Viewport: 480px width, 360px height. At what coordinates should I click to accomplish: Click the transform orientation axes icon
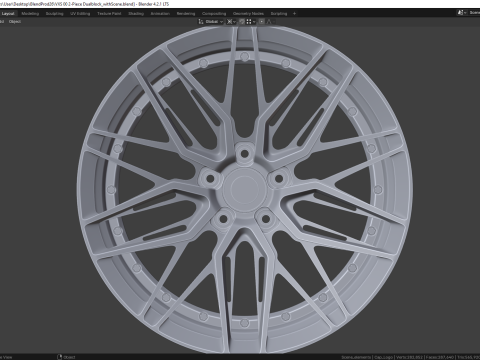(x=201, y=22)
